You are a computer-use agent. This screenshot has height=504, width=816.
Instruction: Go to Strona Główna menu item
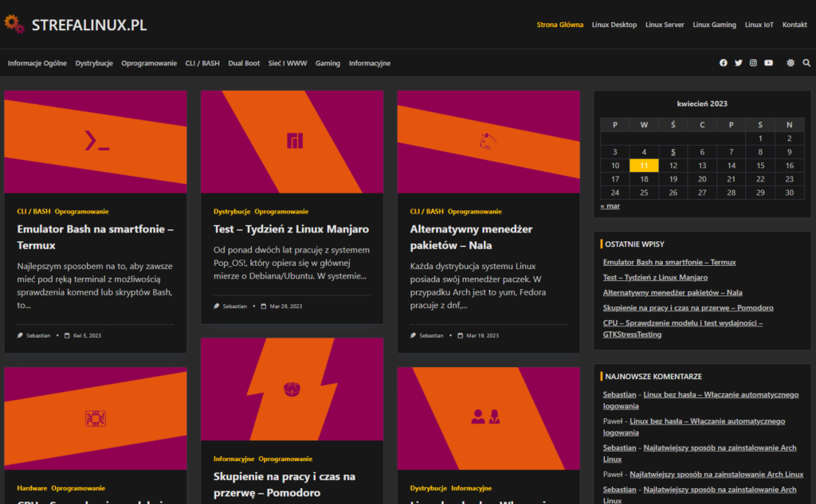click(560, 25)
